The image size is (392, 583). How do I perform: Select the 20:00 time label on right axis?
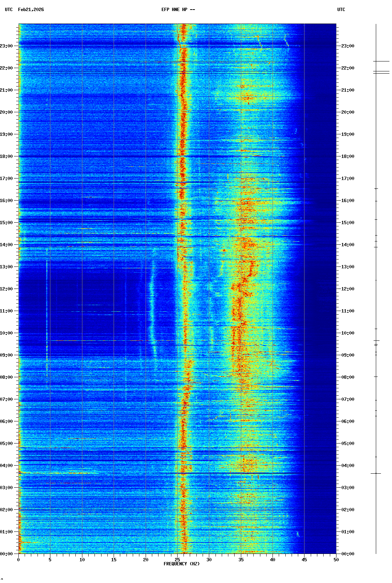coord(348,112)
